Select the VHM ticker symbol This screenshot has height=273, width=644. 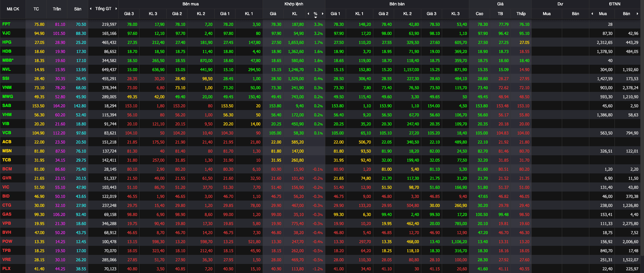(x=7, y=115)
